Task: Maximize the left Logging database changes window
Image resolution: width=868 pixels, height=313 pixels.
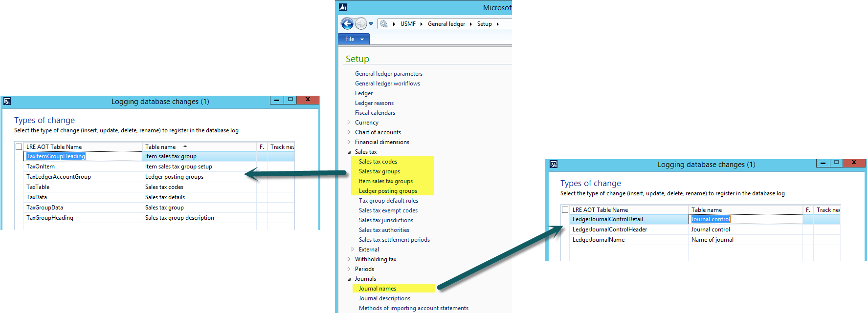Action: pyautogui.click(x=290, y=100)
